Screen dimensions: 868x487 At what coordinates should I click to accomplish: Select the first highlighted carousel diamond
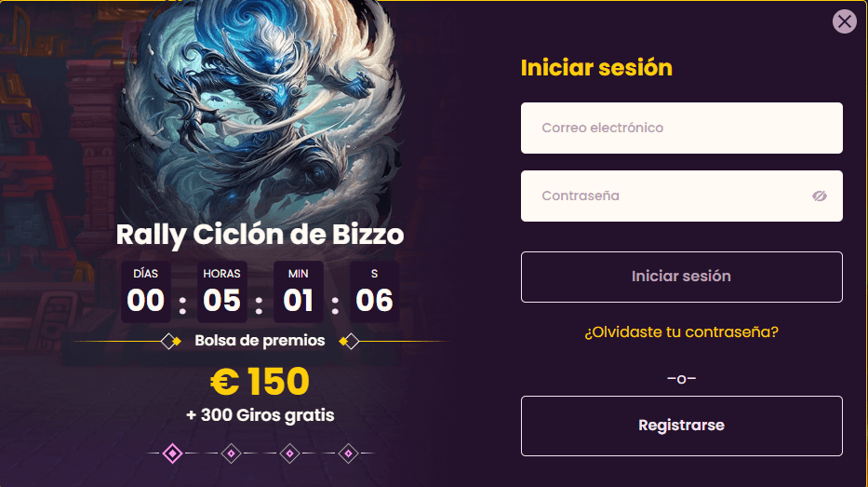coord(173,453)
